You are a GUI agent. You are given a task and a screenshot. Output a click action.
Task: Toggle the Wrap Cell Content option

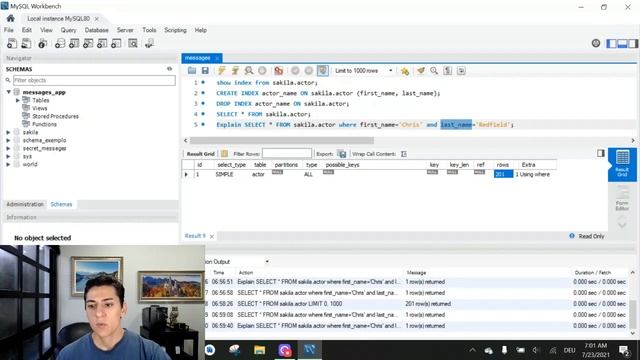click(x=404, y=154)
